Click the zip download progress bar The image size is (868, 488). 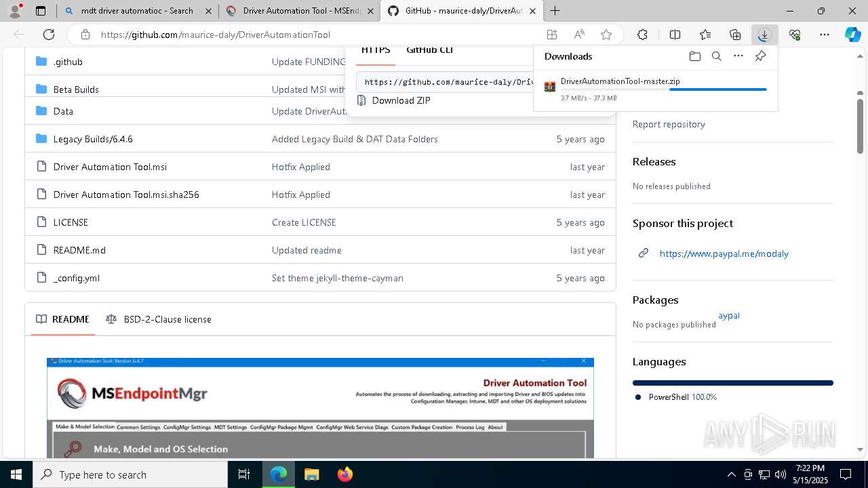pos(663,89)
